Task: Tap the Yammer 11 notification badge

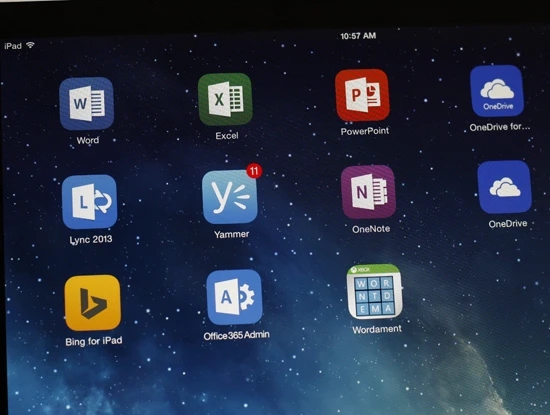Action: click(254, 171)
